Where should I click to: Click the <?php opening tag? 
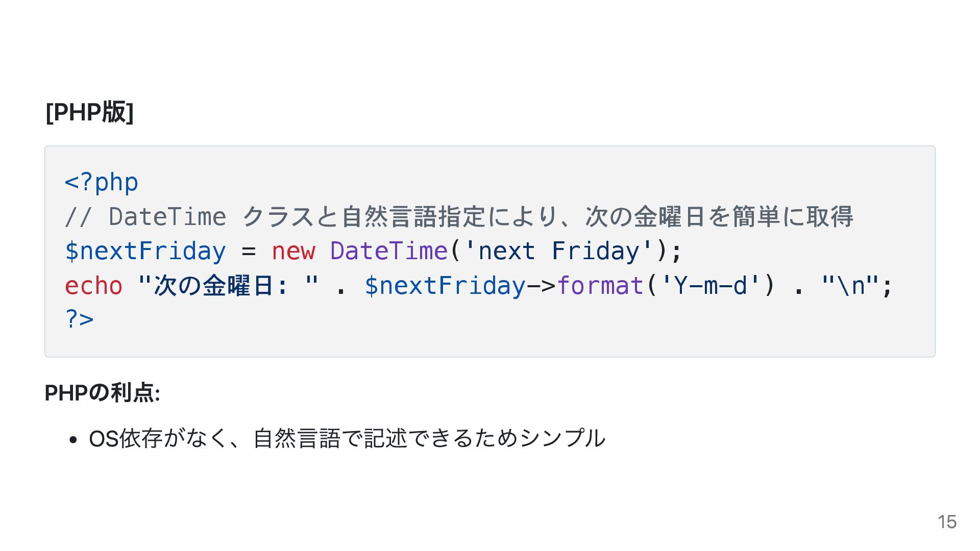102,183
